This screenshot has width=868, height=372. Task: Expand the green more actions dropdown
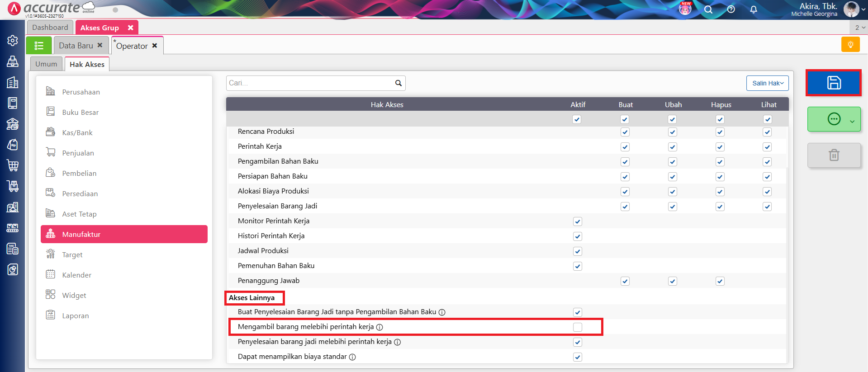(852, 121)
